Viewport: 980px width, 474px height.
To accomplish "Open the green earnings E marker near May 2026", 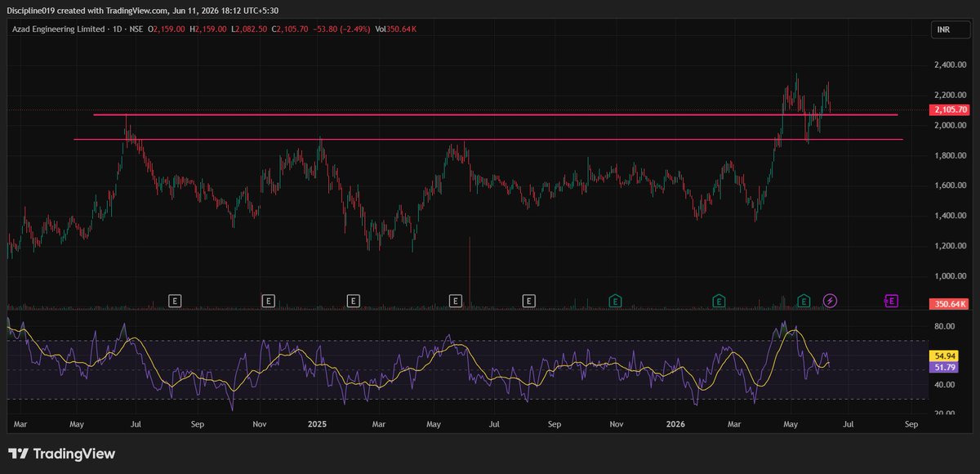I will (804, 301).
